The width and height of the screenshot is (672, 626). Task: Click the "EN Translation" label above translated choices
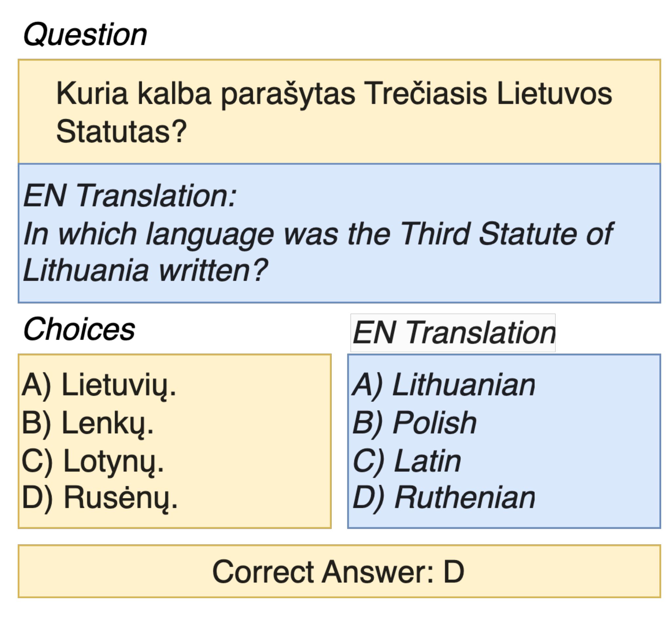coord(453,333)
